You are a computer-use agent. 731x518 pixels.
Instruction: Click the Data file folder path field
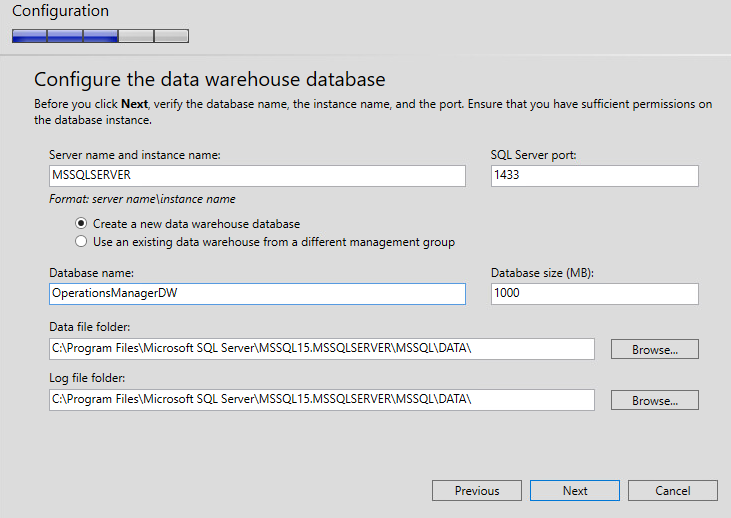point(322,349)
